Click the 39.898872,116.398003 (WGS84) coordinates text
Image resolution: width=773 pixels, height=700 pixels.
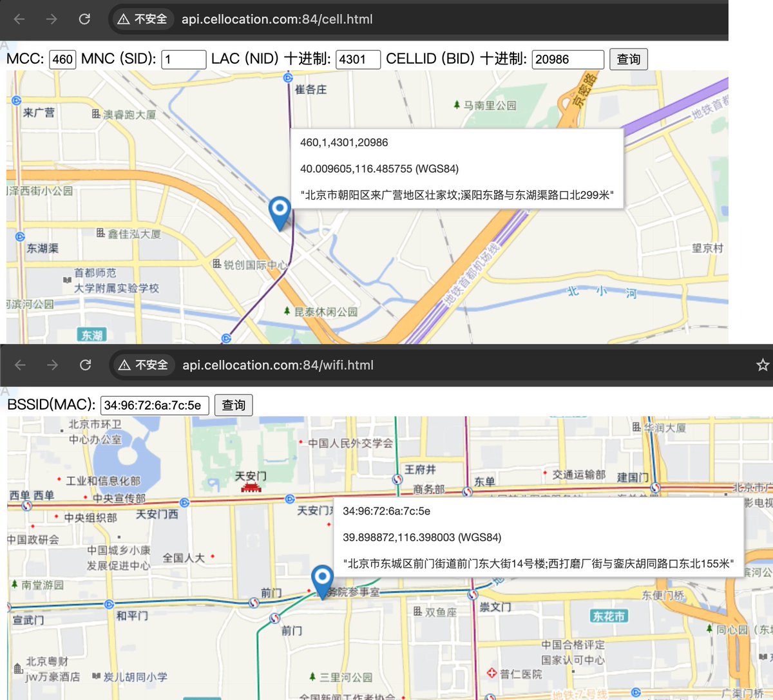click(x=422, y=537)
